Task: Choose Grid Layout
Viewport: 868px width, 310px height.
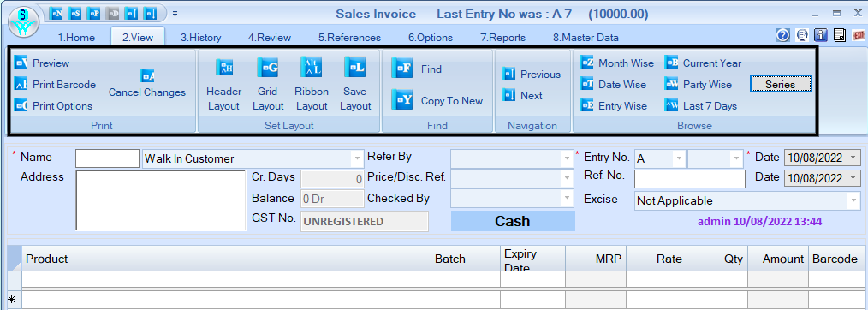Action: tap(268, 84)
